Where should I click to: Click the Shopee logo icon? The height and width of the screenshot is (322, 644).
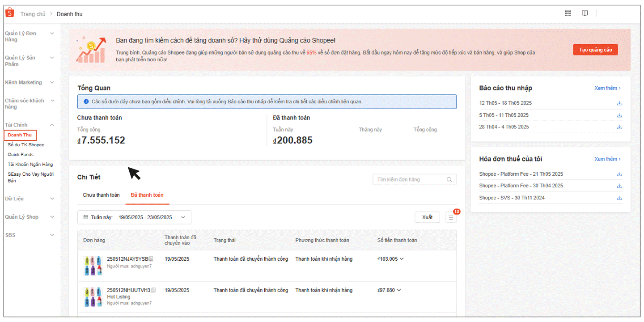(x=10, y=13)
